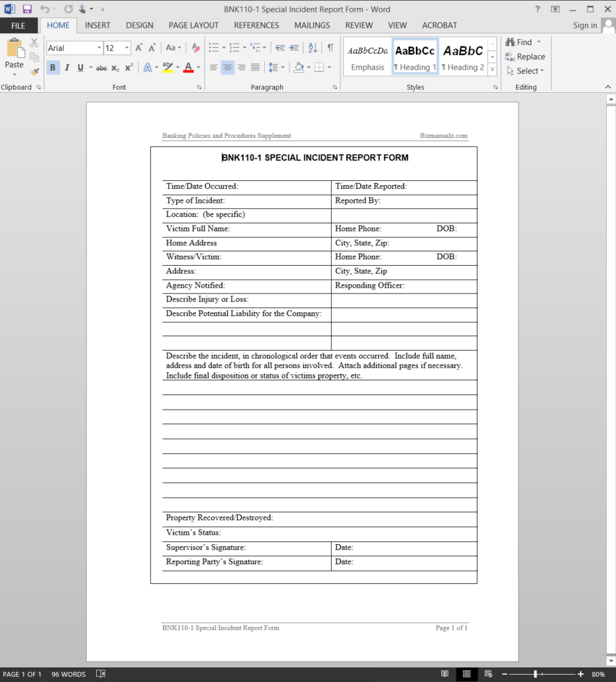Switch to the DESIGN tab

pyautogui.click(x=140, y=26)
